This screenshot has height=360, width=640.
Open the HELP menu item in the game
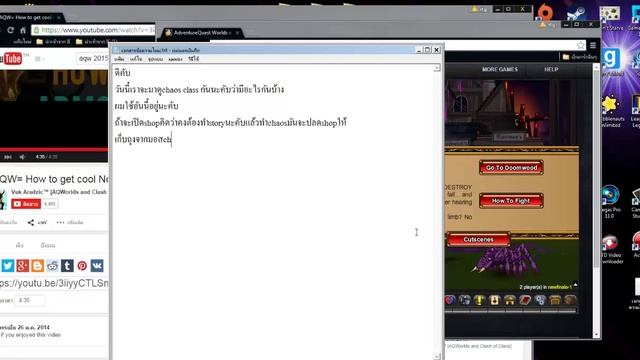point(551,69)
